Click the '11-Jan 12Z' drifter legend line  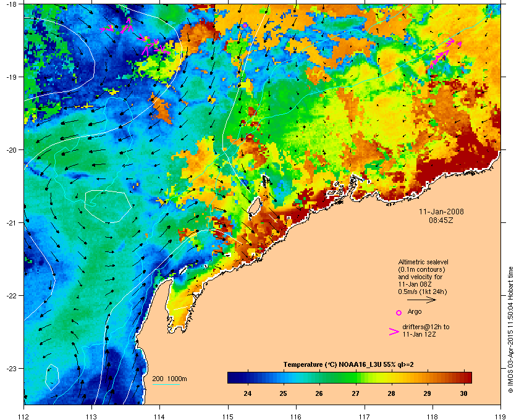coord(419,334)
